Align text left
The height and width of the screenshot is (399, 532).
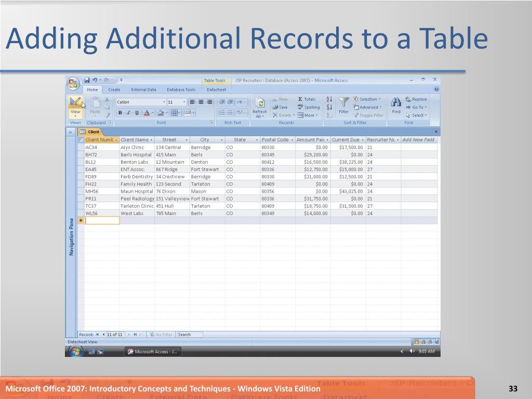tap(192, 102)
